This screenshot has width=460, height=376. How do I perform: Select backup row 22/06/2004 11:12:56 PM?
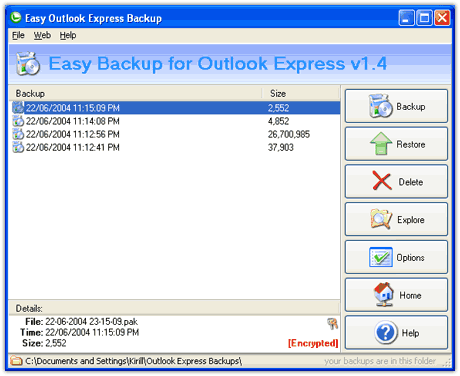click(x=176, y=134)
